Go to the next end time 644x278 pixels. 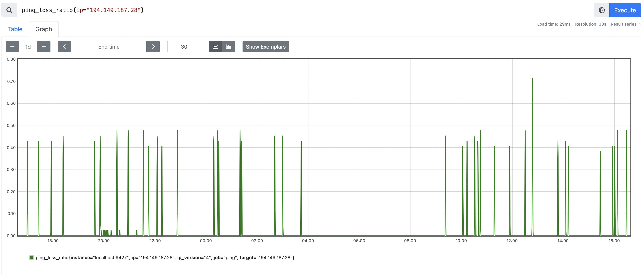tap(153, 47)
